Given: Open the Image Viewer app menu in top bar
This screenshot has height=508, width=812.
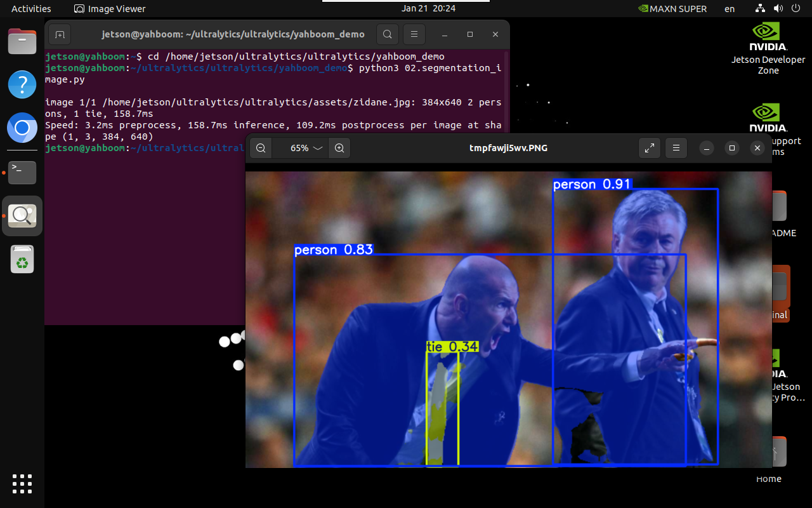Looking at the screenshot, I should pyautogui.click(x=110, y=9).
